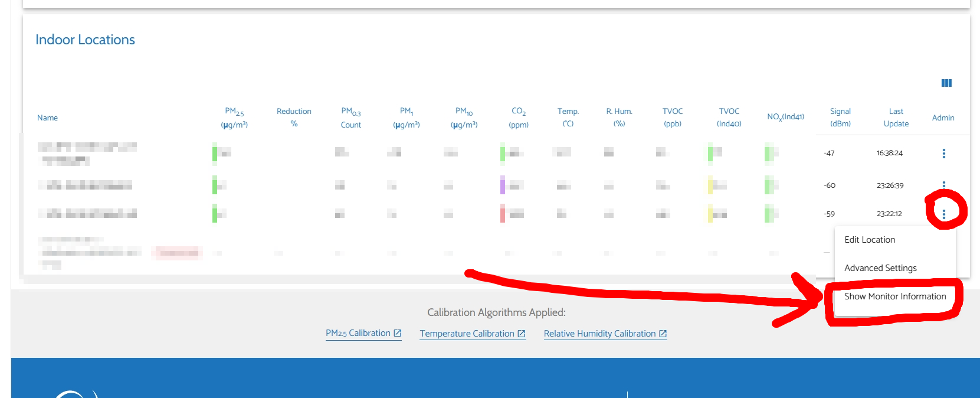Open the PM2.5 Calibration link
Screen dimensions: 980x398
(358, 334)
